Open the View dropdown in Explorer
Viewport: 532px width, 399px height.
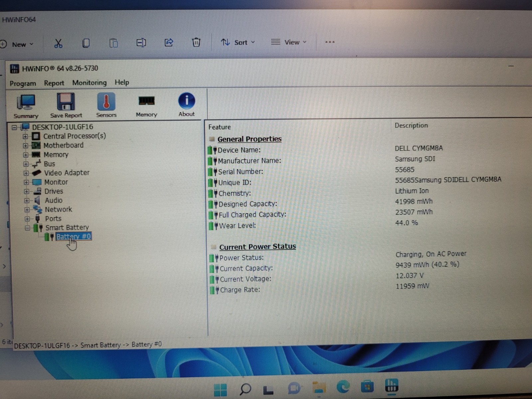coord(289,42)
